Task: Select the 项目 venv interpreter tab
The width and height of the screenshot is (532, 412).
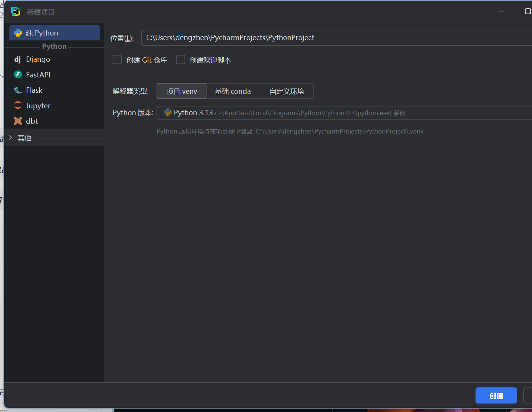Action: click(182, 91)
